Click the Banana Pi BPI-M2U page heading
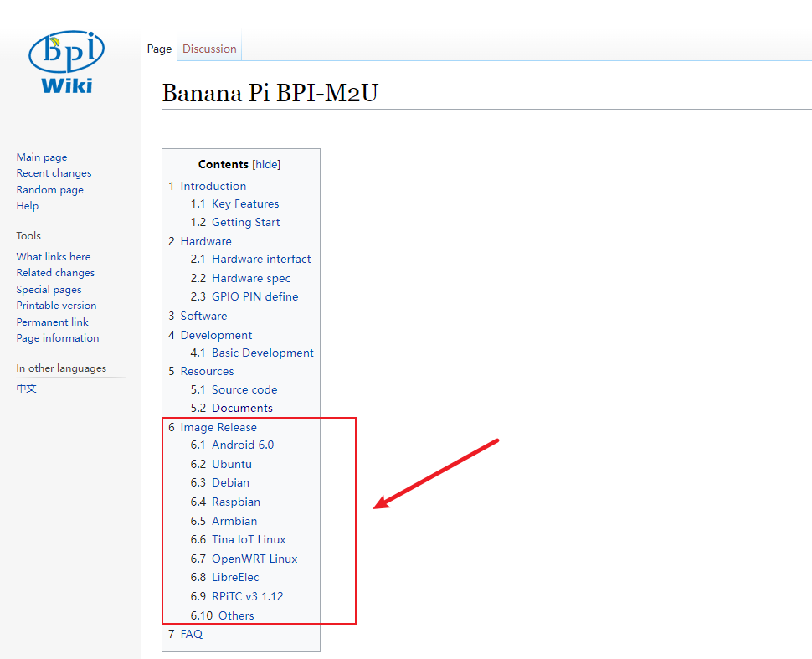 pyautogui.click(x=270, y=93)
